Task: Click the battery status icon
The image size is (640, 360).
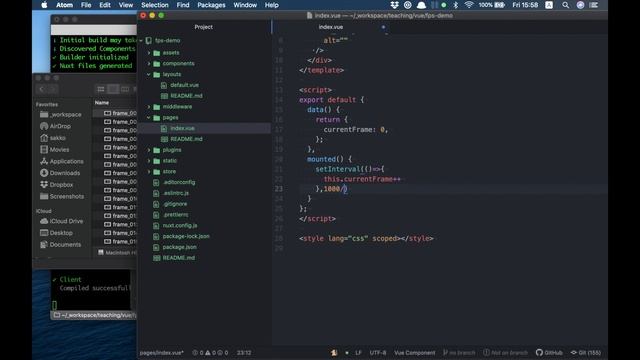Action: click(x=500, y=5)
